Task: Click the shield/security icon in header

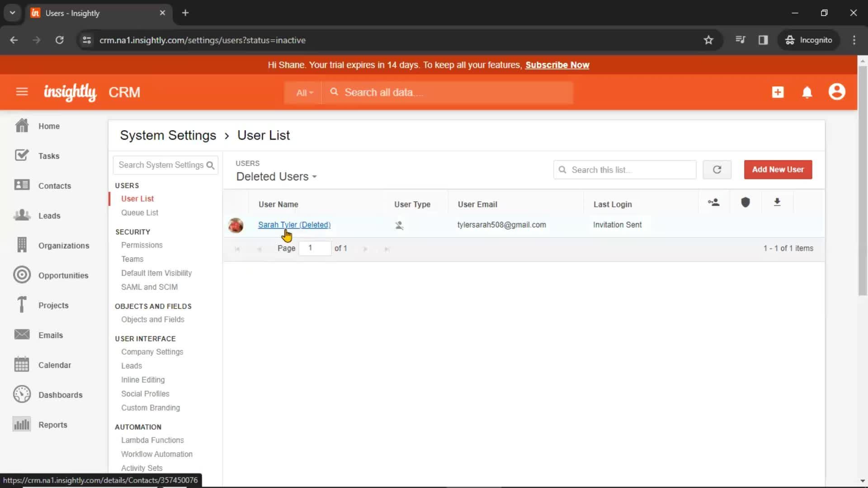Action: [x=746, y=202]
